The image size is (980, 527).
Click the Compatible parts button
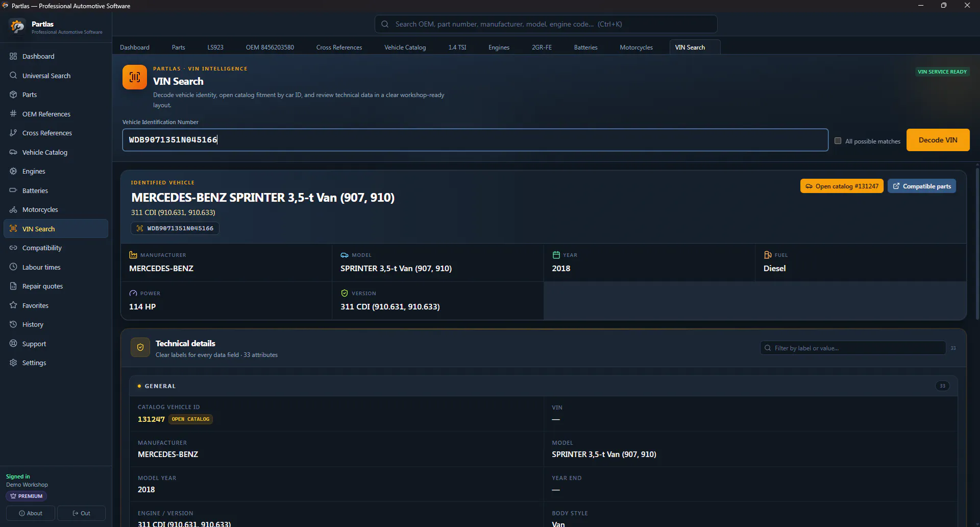tap(922, 186)
